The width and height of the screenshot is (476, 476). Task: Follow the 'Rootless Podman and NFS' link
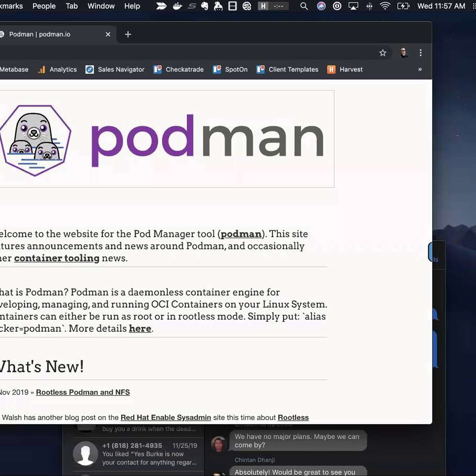83,392
